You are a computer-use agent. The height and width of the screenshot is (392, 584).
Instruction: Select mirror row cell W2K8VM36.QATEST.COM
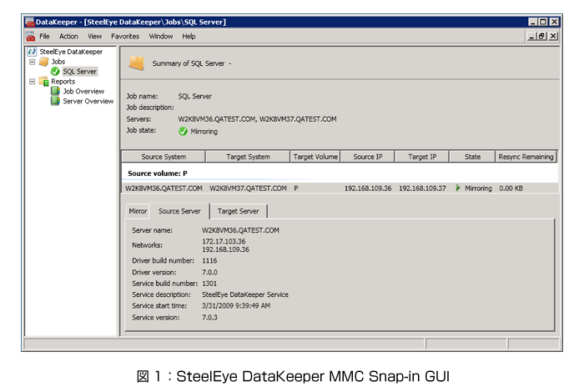click(x=164, y=188)
